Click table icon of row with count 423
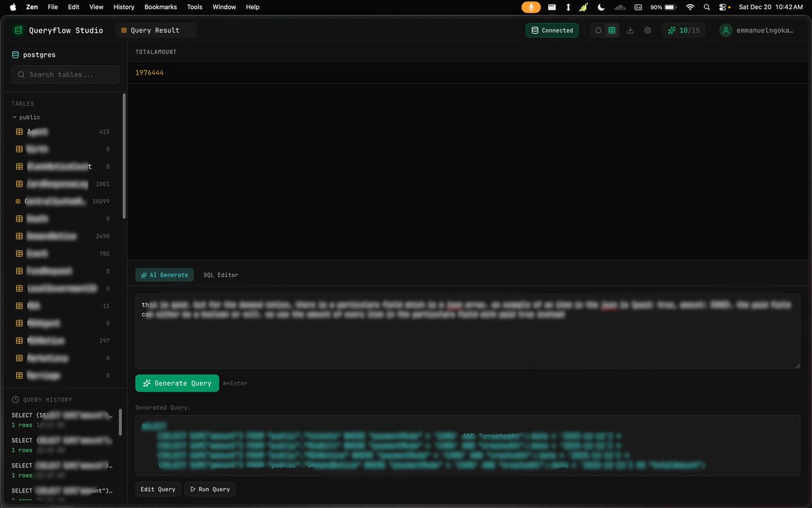 point(20,132)
